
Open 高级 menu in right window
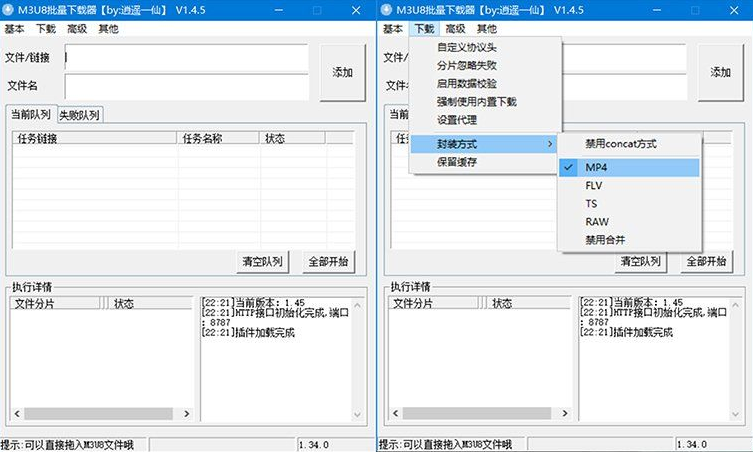pos(455,29)
